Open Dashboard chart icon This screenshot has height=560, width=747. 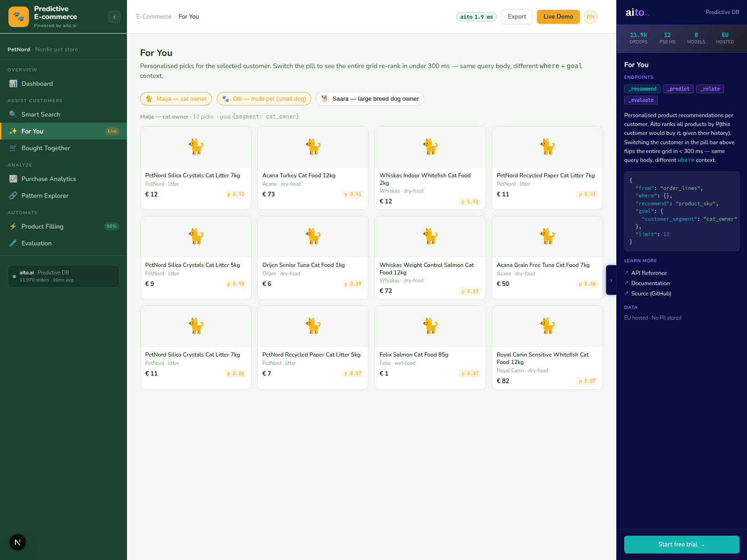[x=13, y=84]
